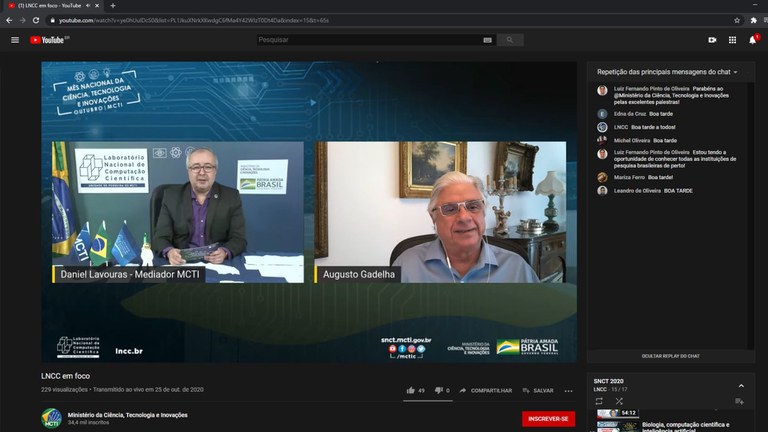Image resolution: width=768 pixels, height=432 pixels.
Task: Open the three-dot more actions menu under the video
Action: click(x=569, y=390)
